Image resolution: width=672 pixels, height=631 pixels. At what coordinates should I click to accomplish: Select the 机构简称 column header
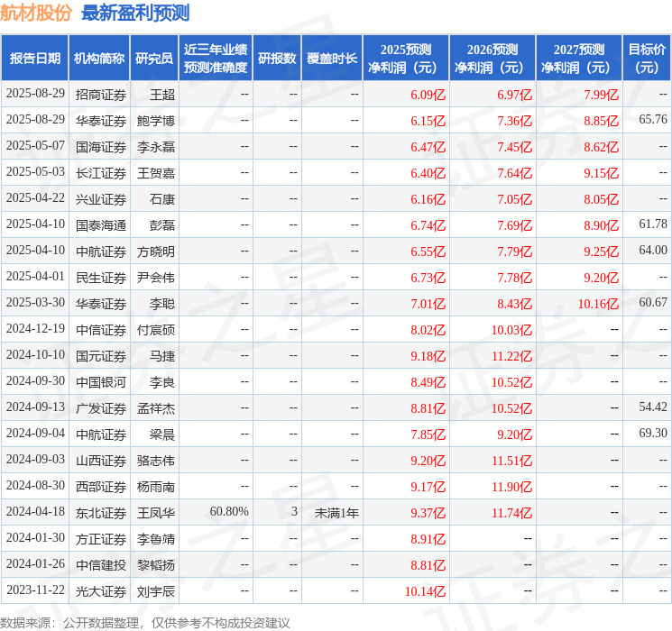pyautogui.click(x=99, y=59)
